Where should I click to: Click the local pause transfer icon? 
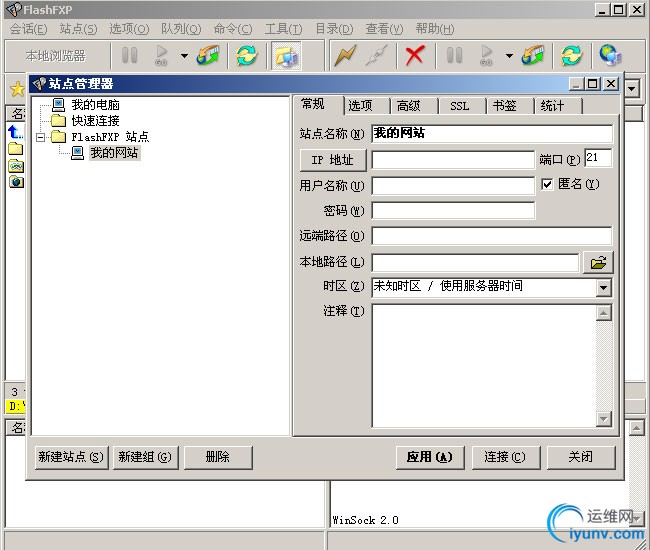tap(129, 55)
